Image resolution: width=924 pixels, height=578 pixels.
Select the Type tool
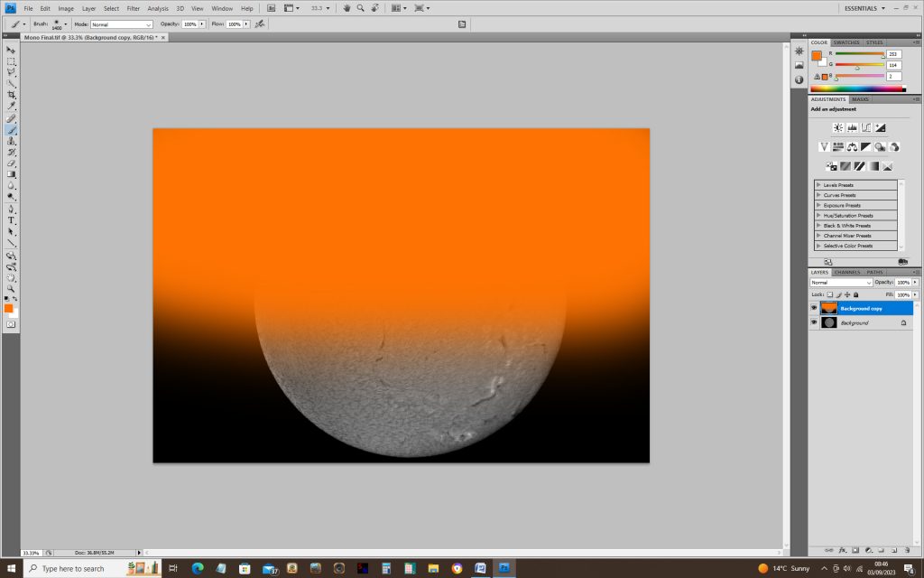coord(11,220)
